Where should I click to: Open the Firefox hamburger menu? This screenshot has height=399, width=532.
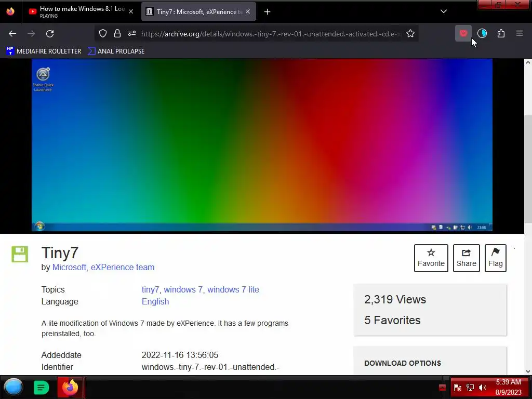click(x=520, y=33)
